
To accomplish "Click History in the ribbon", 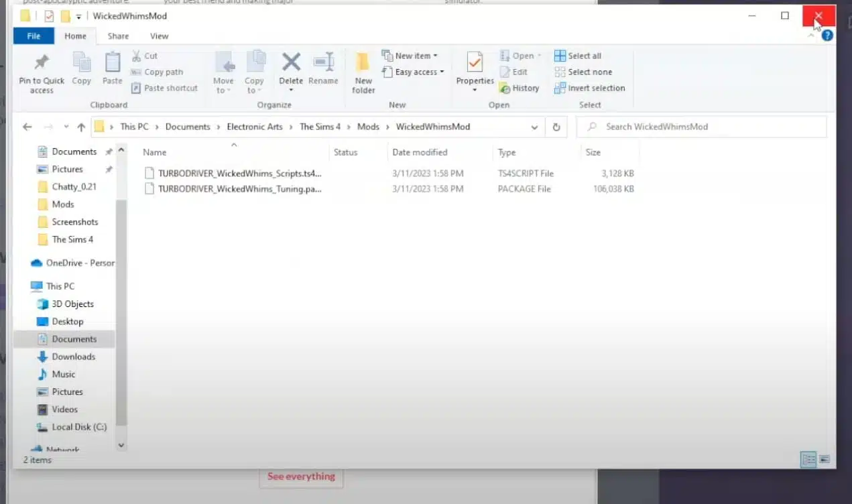I will click(519, 88).
